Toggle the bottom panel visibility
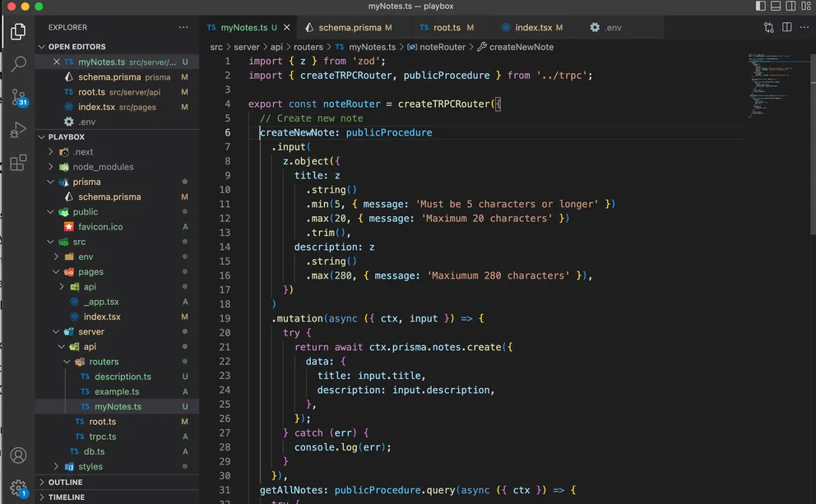The image size is (816, 504). (776, 7)
